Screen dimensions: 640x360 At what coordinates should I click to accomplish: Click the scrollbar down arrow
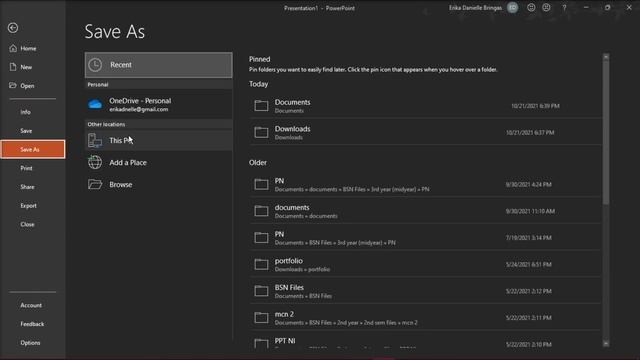coord(606,344)
